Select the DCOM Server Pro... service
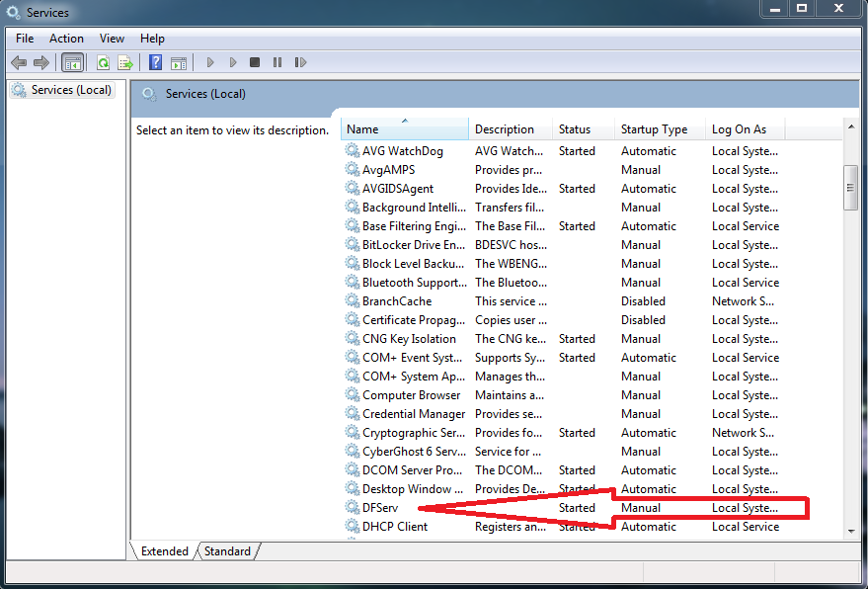Viewport: 868px width, 589px height. click(562, 469)
